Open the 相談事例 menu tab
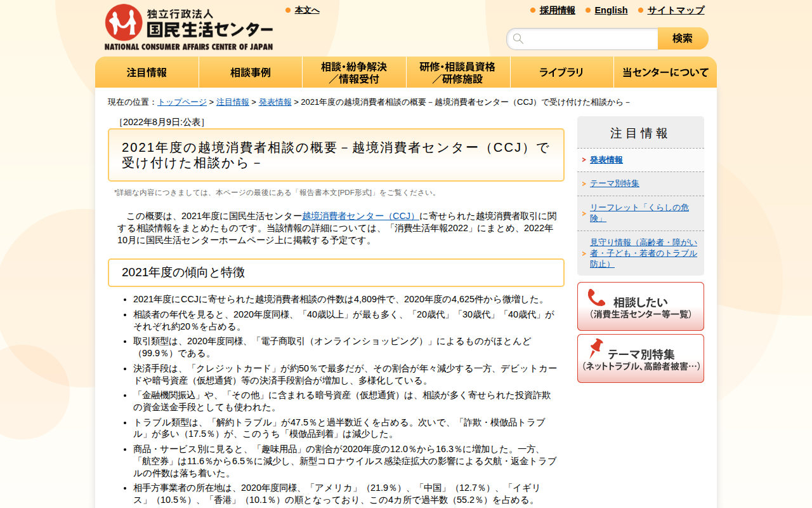The height and width of the screenshot is (508, 812). 251,72
